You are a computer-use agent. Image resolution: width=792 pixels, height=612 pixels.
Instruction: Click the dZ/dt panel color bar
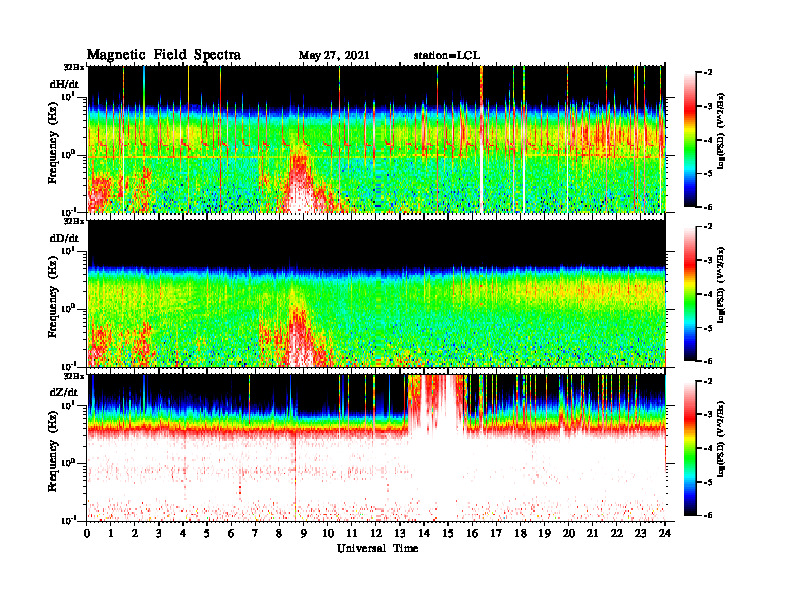click(690, 448)
